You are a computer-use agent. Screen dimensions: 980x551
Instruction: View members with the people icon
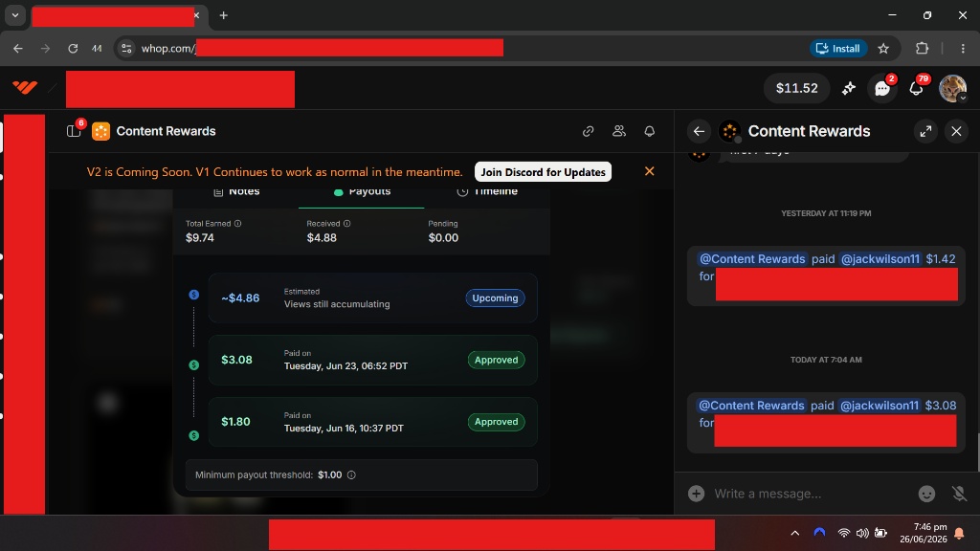click(619, 131)
